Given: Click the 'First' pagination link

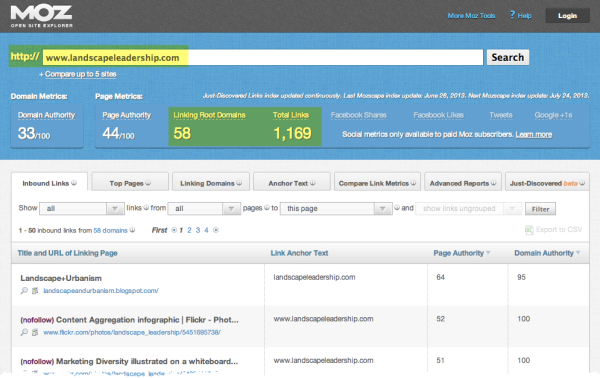Looking at the screenshot, I should click(x=159, y=230).
